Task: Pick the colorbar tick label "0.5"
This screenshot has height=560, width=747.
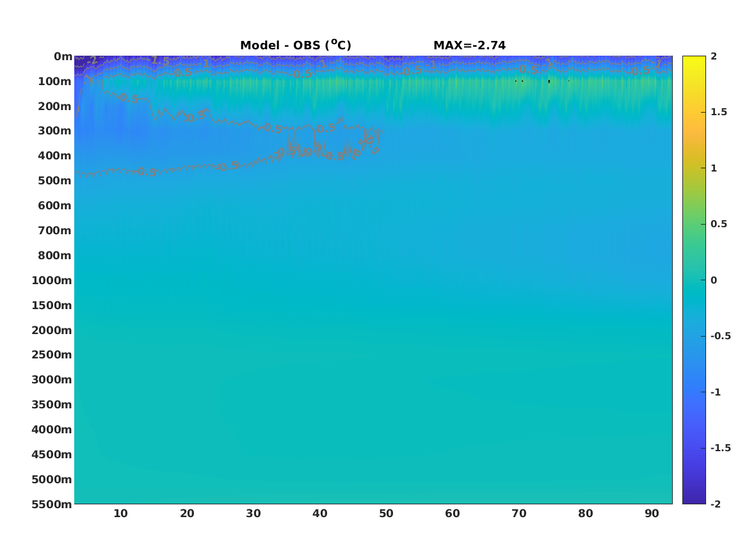Action: tap(719, 224)
